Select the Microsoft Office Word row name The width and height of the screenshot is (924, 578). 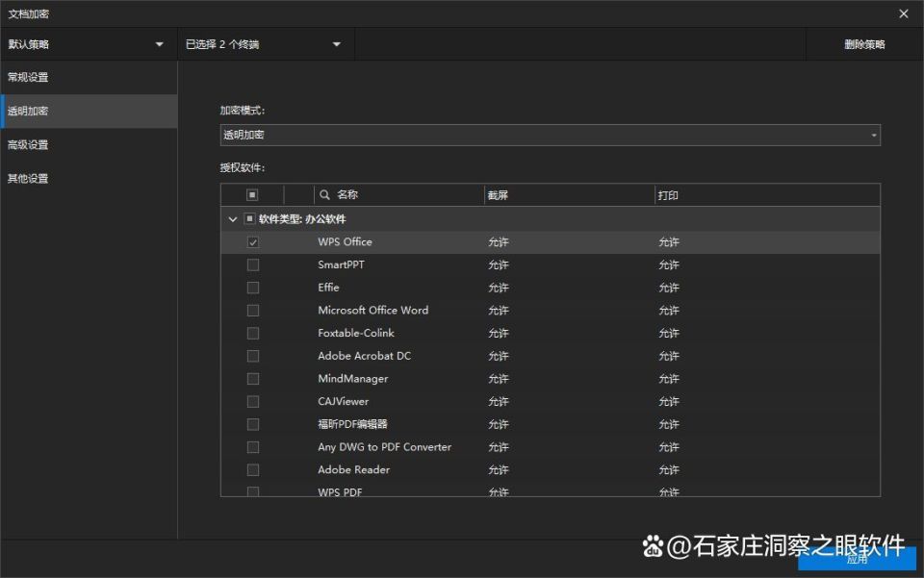pos(373,311)
